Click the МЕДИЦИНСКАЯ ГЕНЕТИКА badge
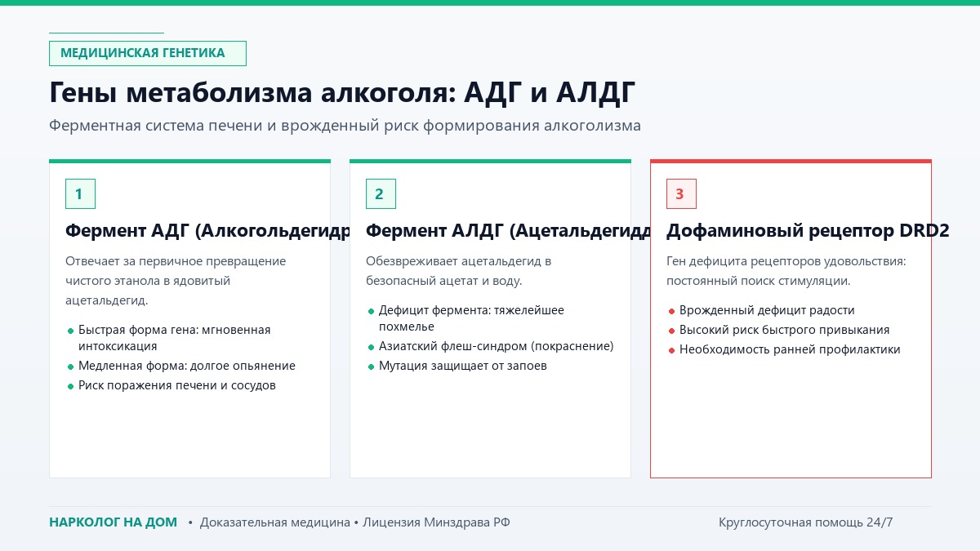980x551 pixels. (148, 53)
